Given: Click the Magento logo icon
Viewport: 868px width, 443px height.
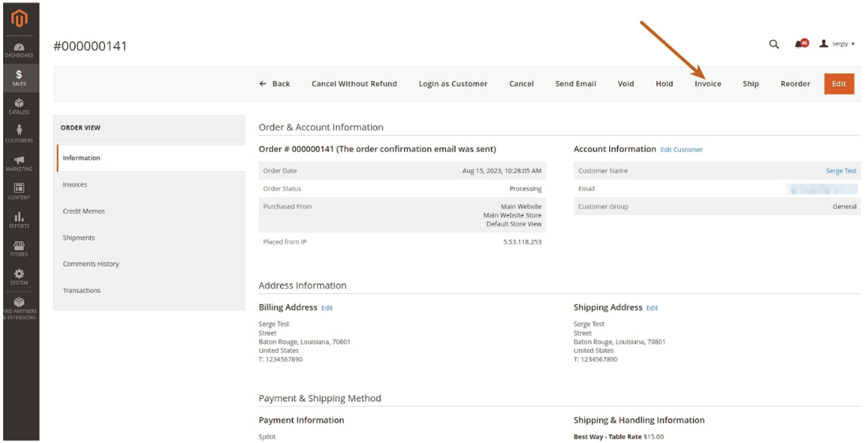Looking at the screenshot, I should [20, 20].
